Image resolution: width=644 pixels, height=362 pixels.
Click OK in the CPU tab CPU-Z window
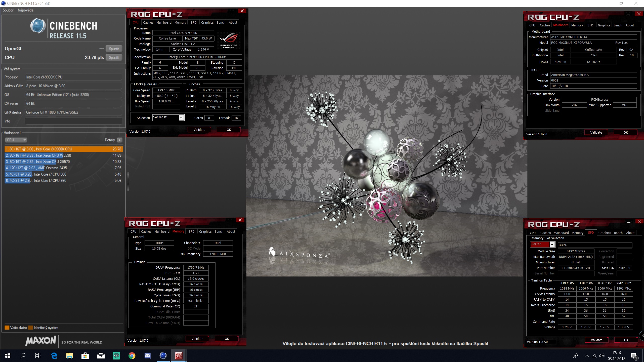coord(229,130)
